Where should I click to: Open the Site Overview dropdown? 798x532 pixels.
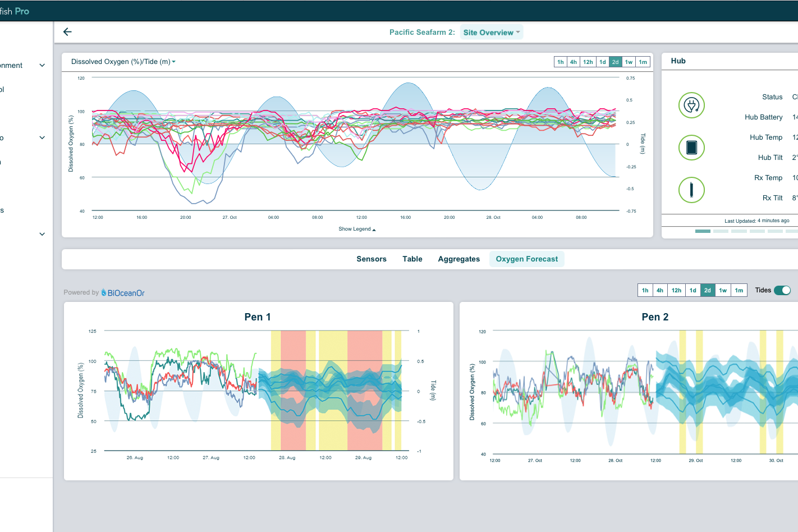tap(491, 33)
